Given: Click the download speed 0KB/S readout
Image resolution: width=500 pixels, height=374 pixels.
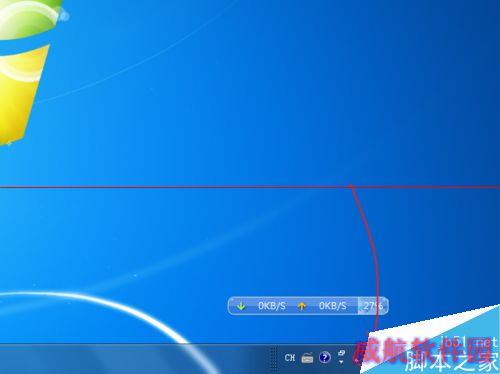Looking at the screenshot, I should 272,306.
